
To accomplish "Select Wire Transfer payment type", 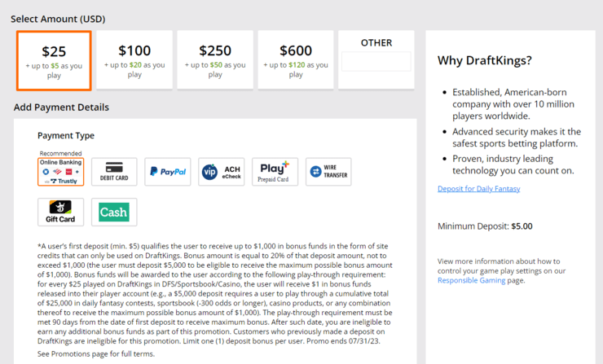I will [328, 172].
